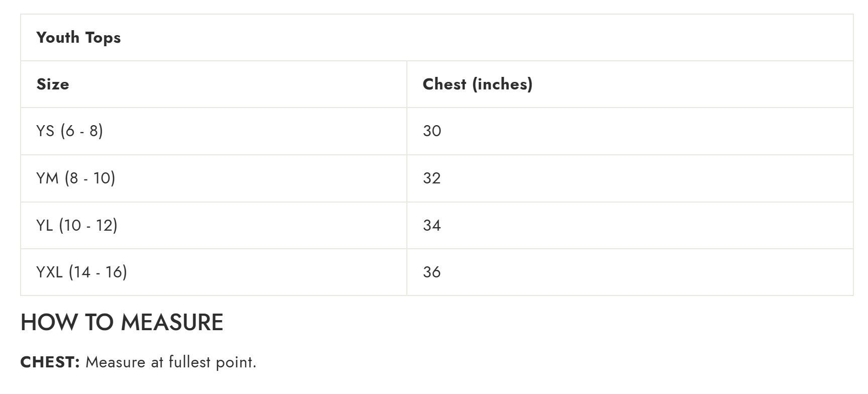Click the word "Youth" in table title

(x=58, y=38)
